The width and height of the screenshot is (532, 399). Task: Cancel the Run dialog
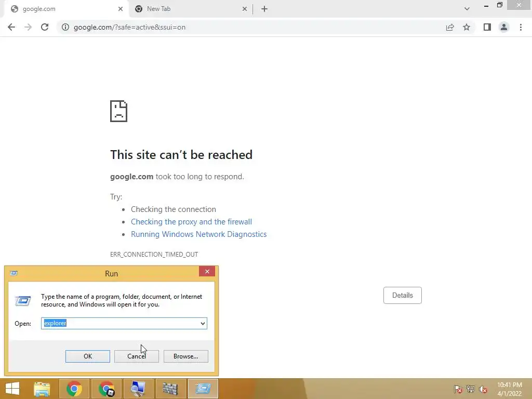pyautogui.click(x=137, y=356)
